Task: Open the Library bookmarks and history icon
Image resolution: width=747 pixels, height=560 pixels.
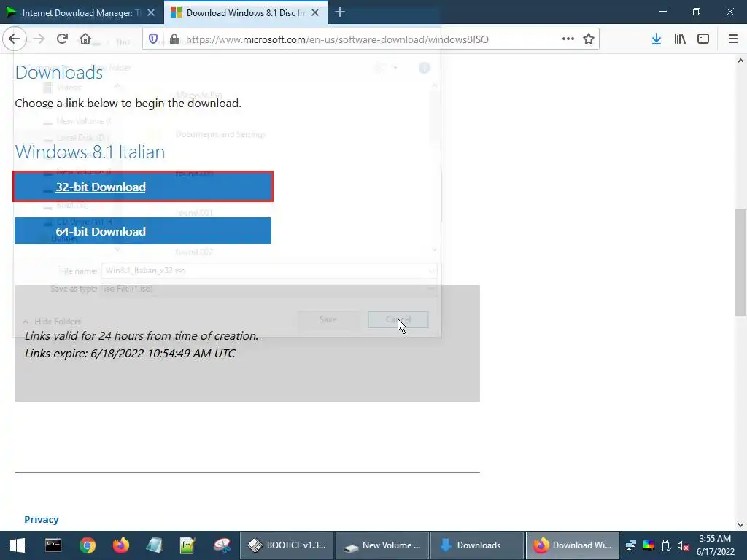Action: 680,39
